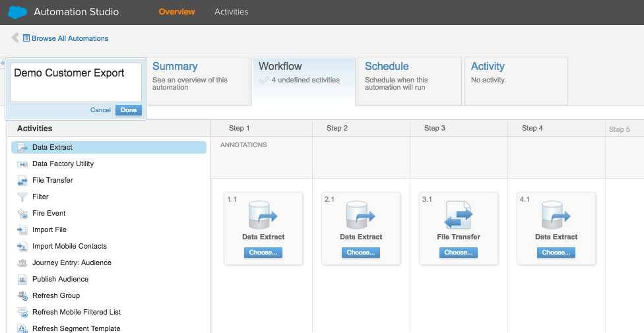
Task: Click Choose... on activity 3.1 File Transfer
Action: (459, 253)
